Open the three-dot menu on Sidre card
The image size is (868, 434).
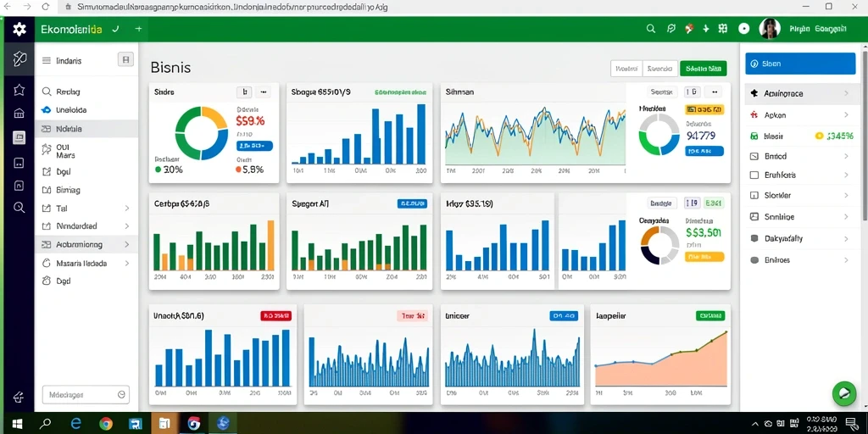pyautogui.click(x=264, y=92)
